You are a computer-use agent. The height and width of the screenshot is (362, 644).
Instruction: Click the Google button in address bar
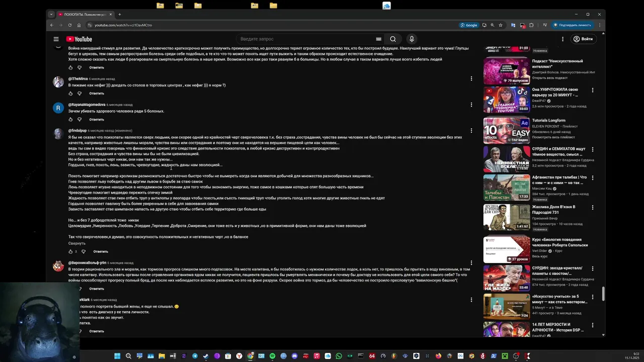click(x=468, y=25)
